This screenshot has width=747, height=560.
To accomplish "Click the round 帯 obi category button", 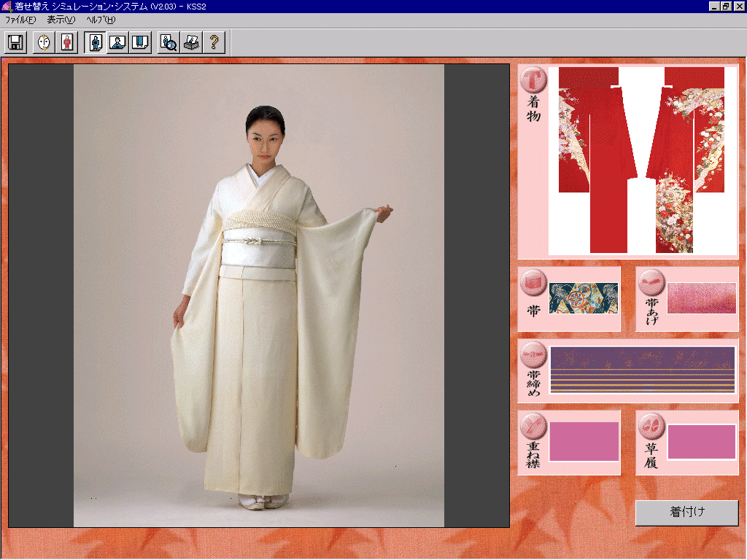I will pos(533,282).
